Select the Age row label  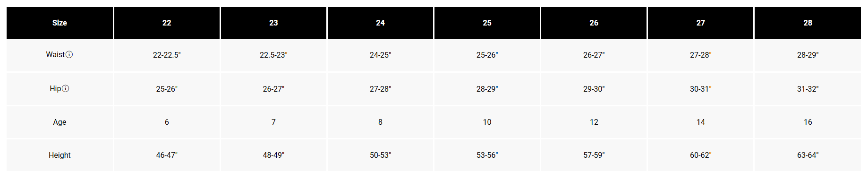60,122
